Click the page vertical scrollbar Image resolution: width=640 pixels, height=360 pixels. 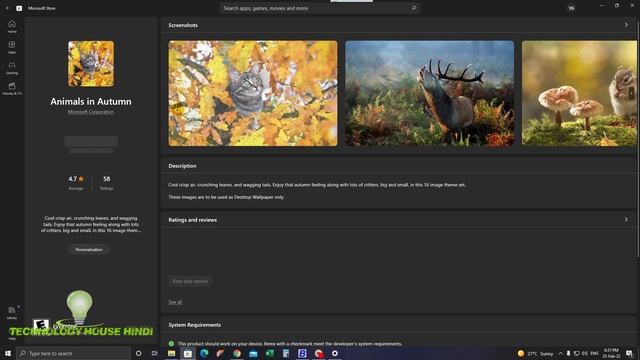[x=638, y=139]
